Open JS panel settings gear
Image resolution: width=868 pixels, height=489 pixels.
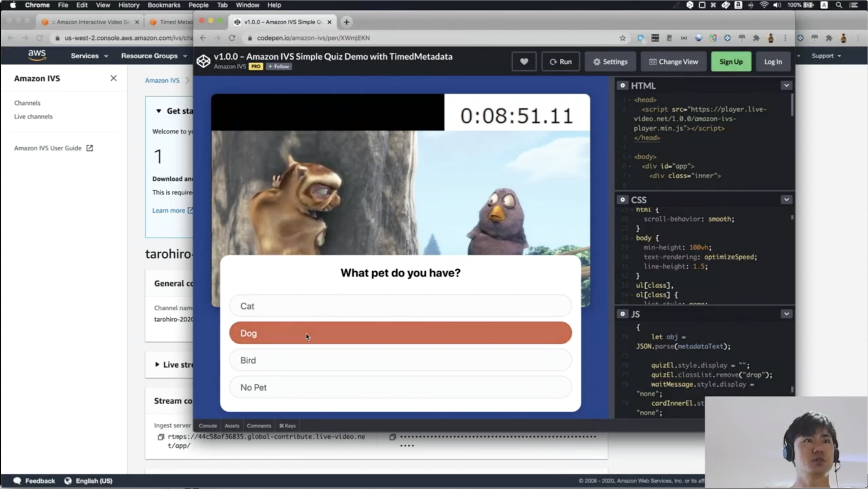[622, 314]
